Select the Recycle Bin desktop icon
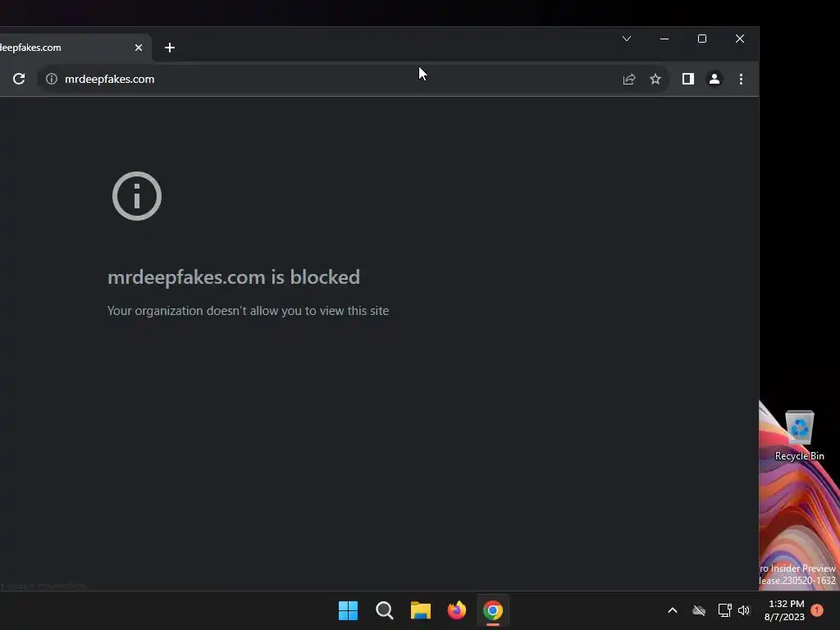 (799, 436)
